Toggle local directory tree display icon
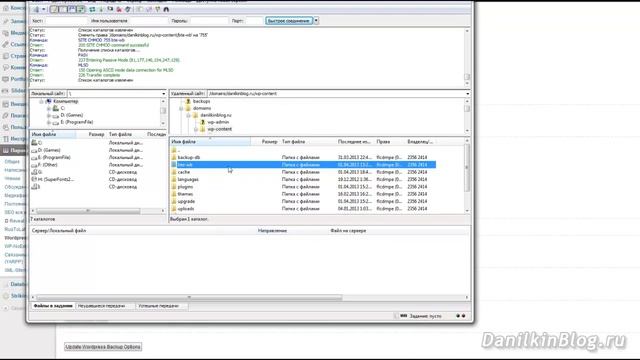Image resolution: width=640 pixels, height=360 pixels. tap(63, 9)
